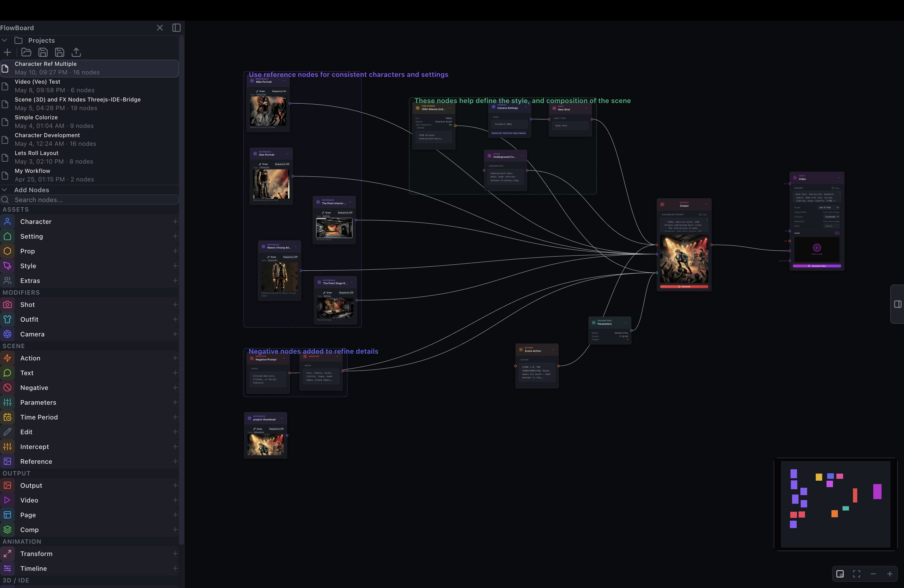Click the Action lightning bolt icon
Viewport: 904px width, 588px height.
(8, 358)
